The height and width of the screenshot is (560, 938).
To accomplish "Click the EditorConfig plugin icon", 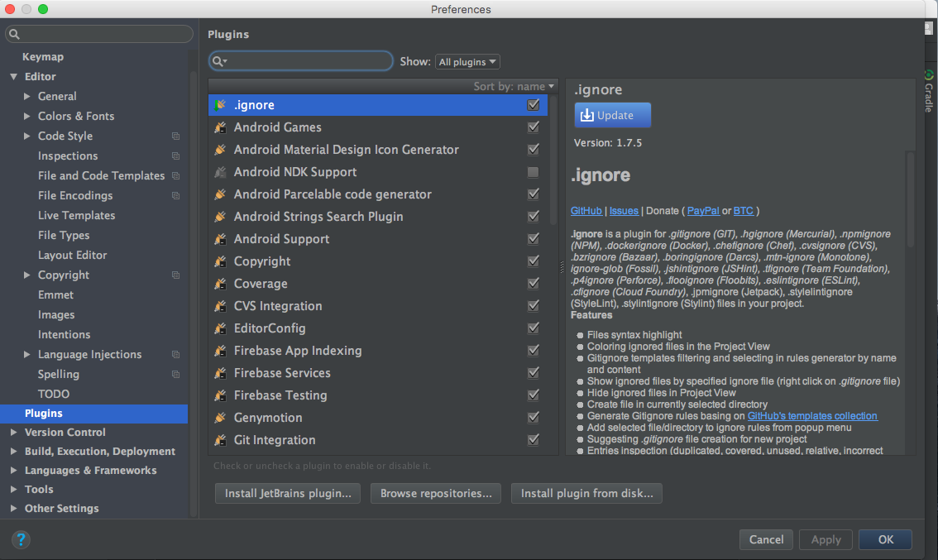I will [220, 328].
